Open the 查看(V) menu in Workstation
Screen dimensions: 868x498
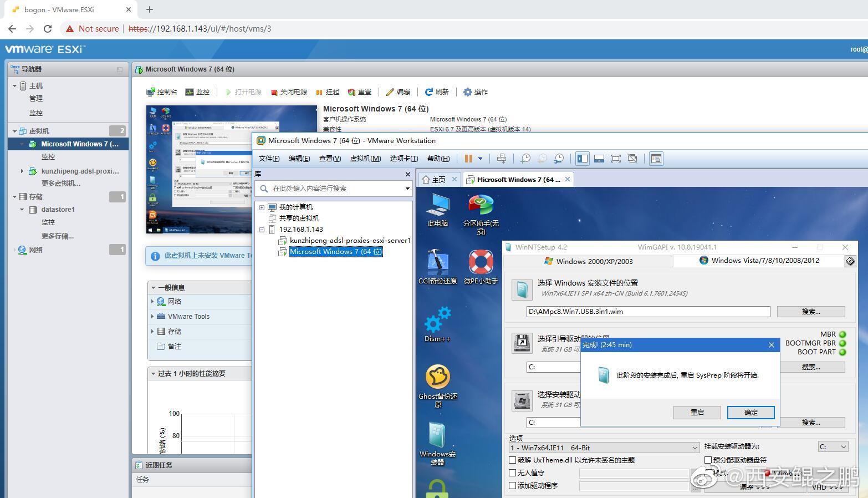point(330,159)
